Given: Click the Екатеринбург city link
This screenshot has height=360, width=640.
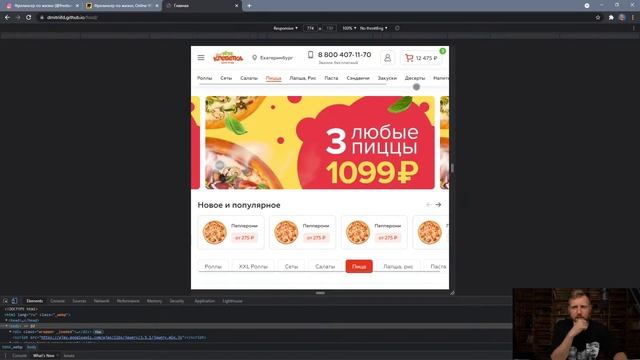Looking at the screenshot, I should (x=276, y=58).
